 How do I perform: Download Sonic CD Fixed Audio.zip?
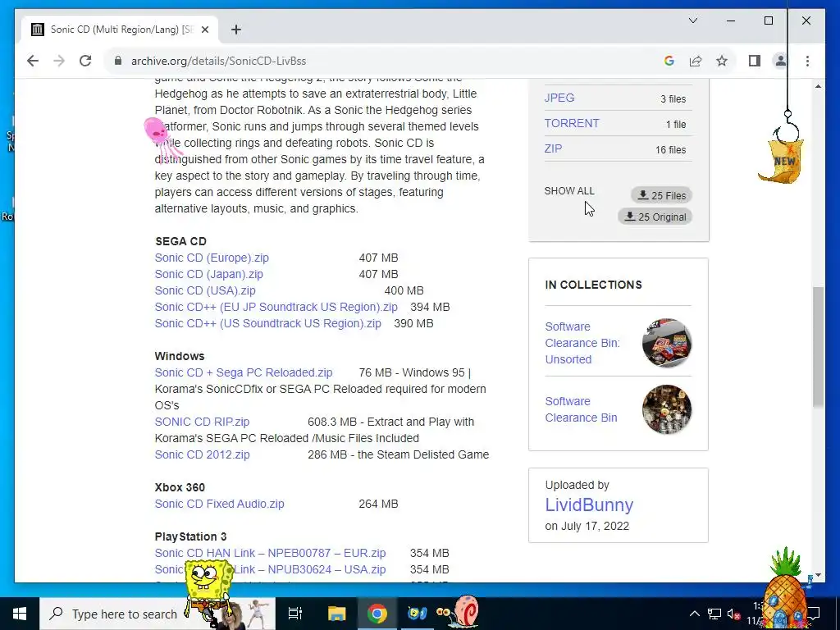(x=220, y=504)
